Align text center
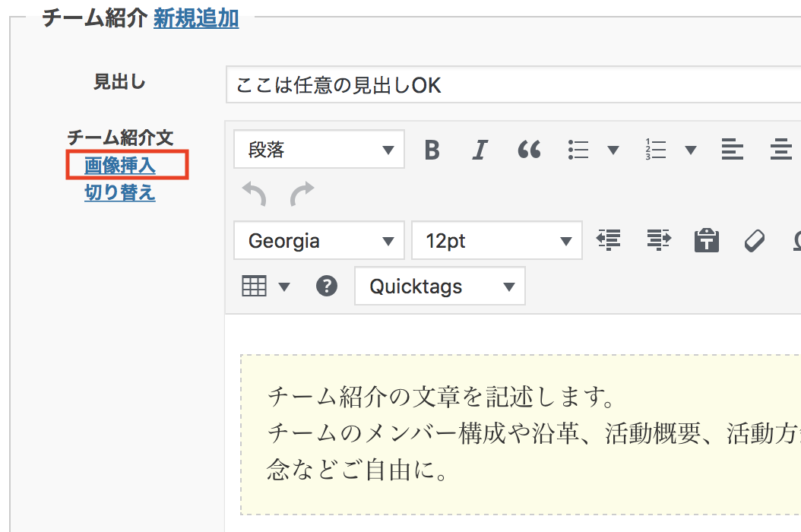801x532 pixels. coord(780,150)
